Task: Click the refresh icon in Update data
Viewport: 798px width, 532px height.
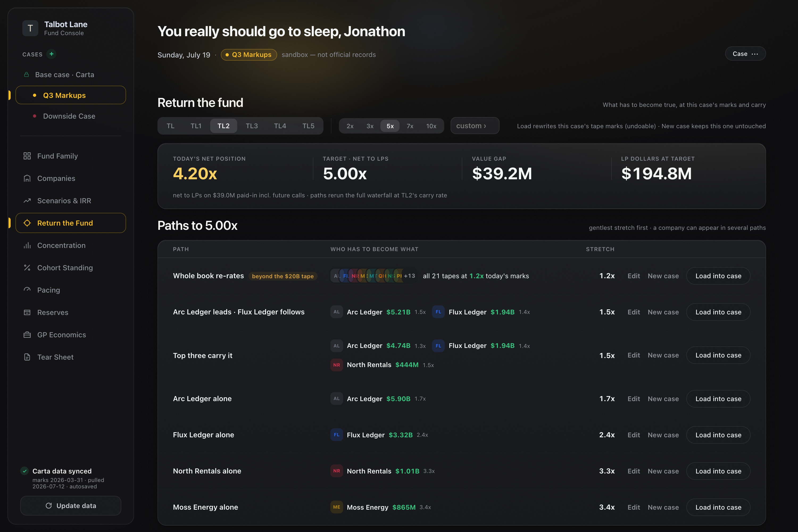Action: coord(48,506)
